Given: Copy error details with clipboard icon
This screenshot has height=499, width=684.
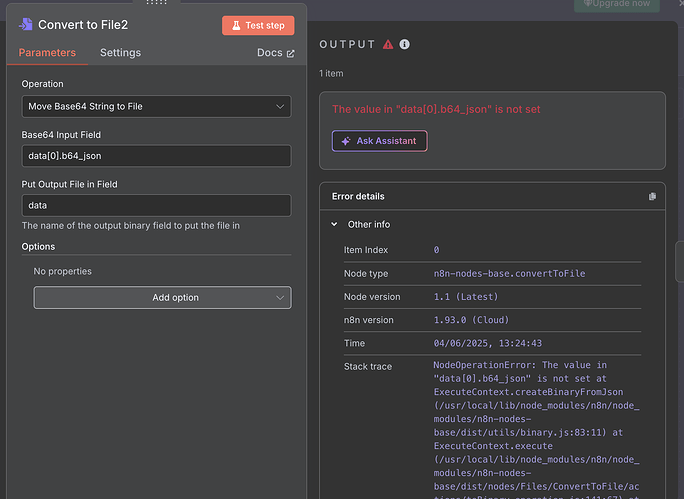Looking at the screenshot, I should point(652,196).
